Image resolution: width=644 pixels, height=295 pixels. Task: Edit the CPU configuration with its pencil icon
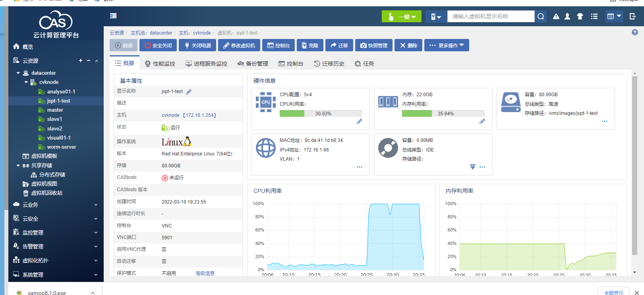click(x=360, y=121)
